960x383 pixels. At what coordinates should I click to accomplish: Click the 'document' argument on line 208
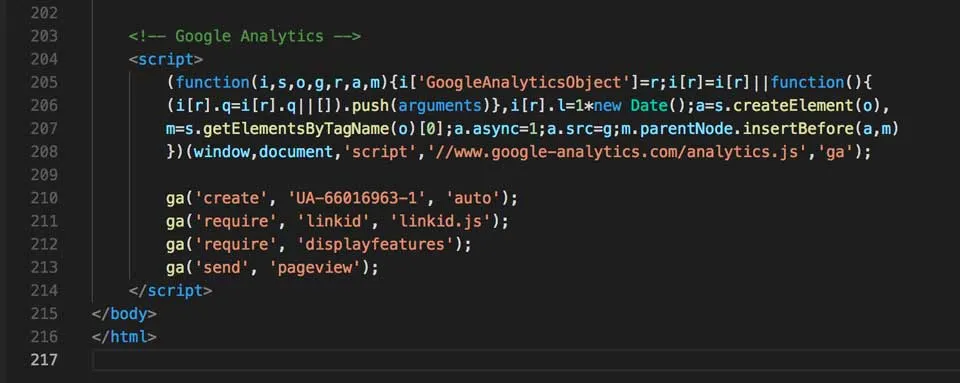[x=296, y=152]
